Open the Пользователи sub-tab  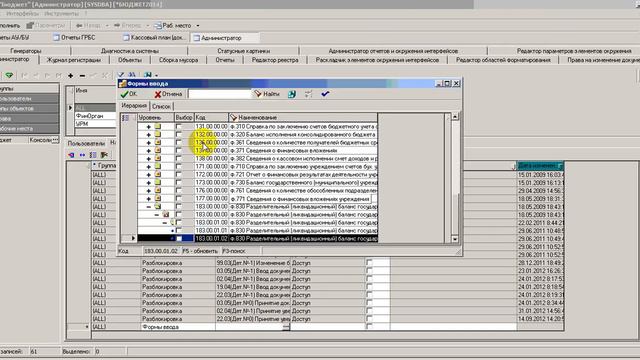click(x=86, y=143)
